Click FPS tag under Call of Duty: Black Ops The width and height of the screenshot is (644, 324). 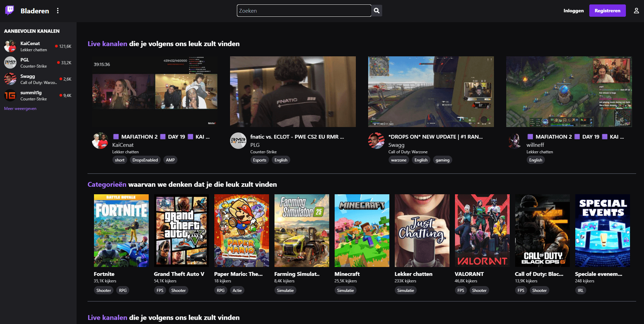(521, 291)
